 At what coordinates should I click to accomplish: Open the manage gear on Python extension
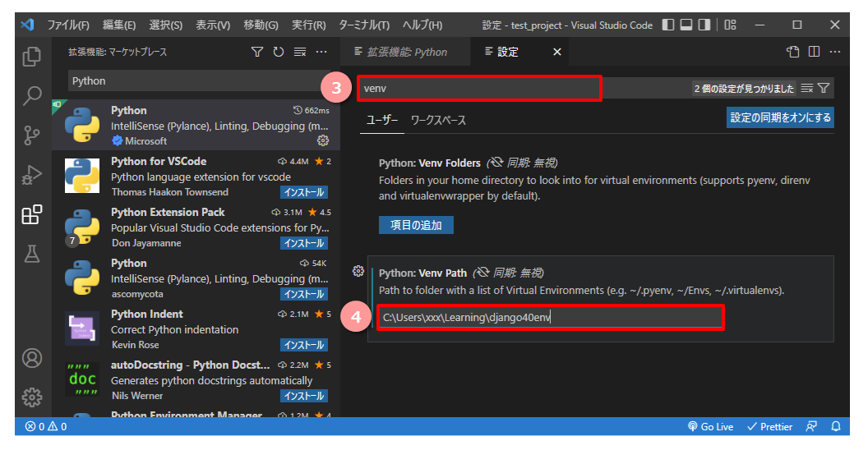(323, 141)
